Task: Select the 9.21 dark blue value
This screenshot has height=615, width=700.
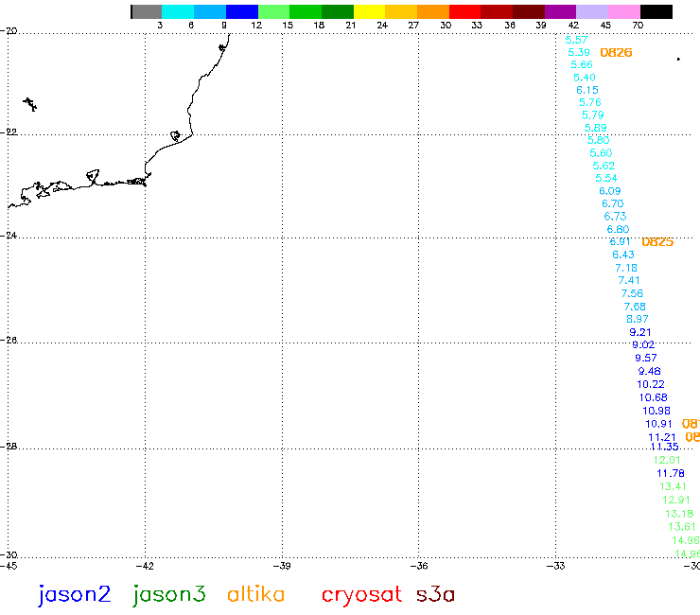Action: click(x=640, y=332)
